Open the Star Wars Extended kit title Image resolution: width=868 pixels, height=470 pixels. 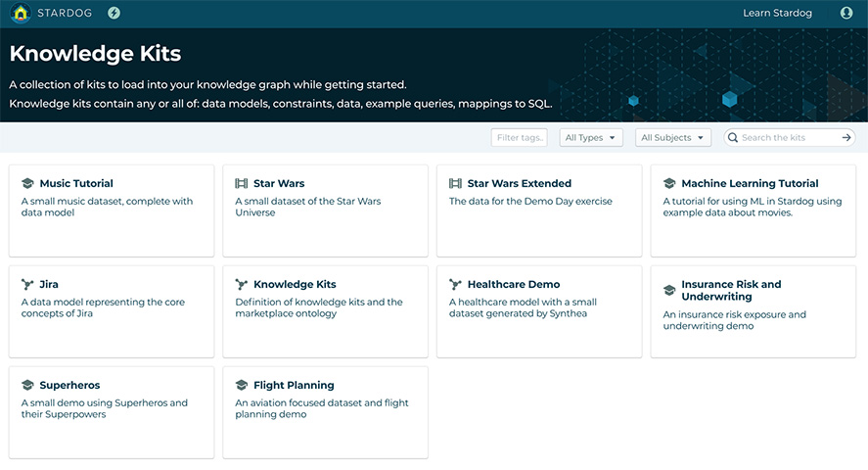520,183
